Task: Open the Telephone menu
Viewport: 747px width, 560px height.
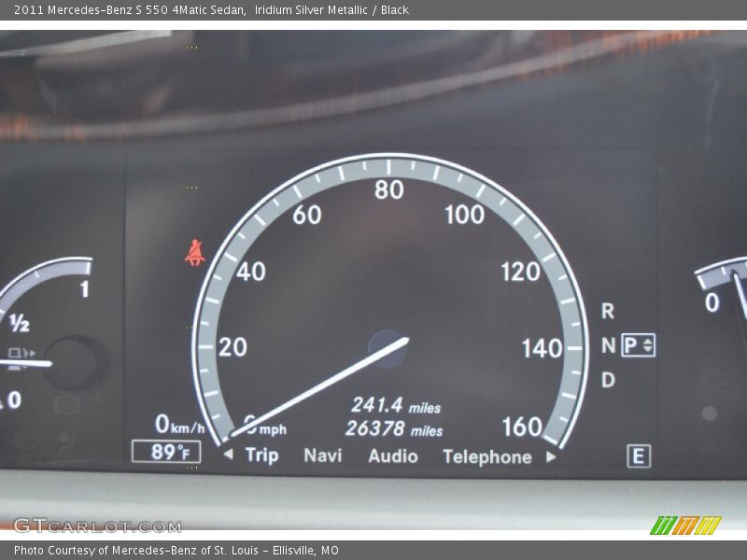Action: [x=486, y=457]
